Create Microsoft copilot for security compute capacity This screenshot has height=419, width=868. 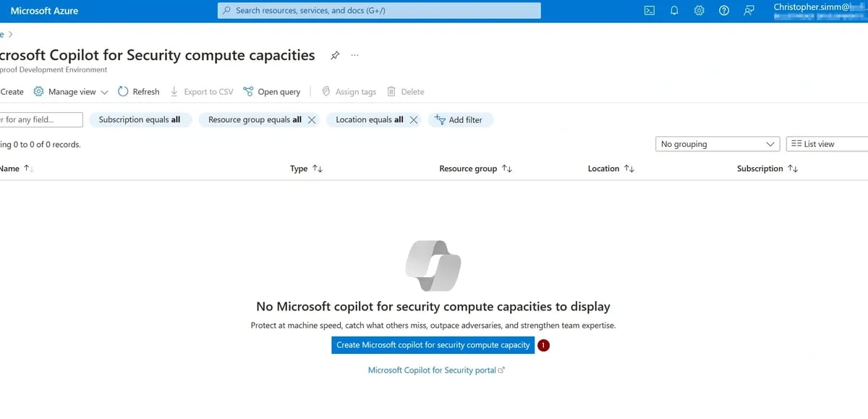tap(432, 345)
